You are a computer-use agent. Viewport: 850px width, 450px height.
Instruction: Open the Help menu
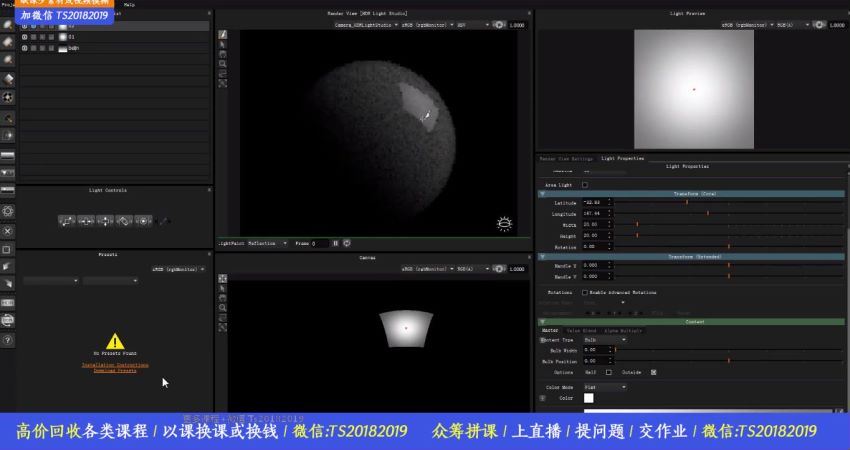129,4
